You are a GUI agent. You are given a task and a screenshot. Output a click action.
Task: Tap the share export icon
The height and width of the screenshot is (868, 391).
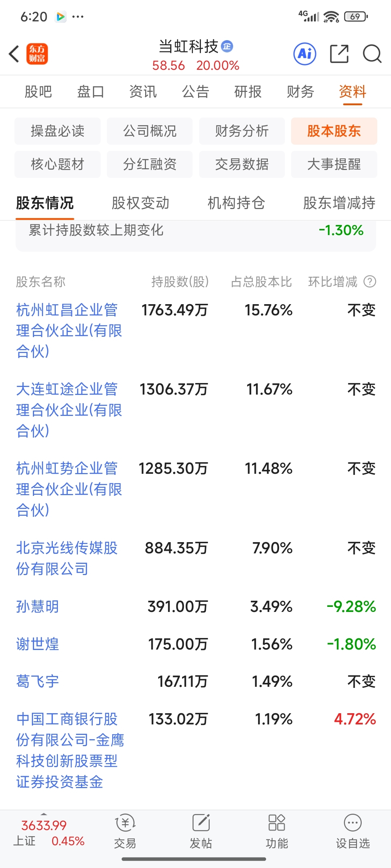tap(339, 54)
